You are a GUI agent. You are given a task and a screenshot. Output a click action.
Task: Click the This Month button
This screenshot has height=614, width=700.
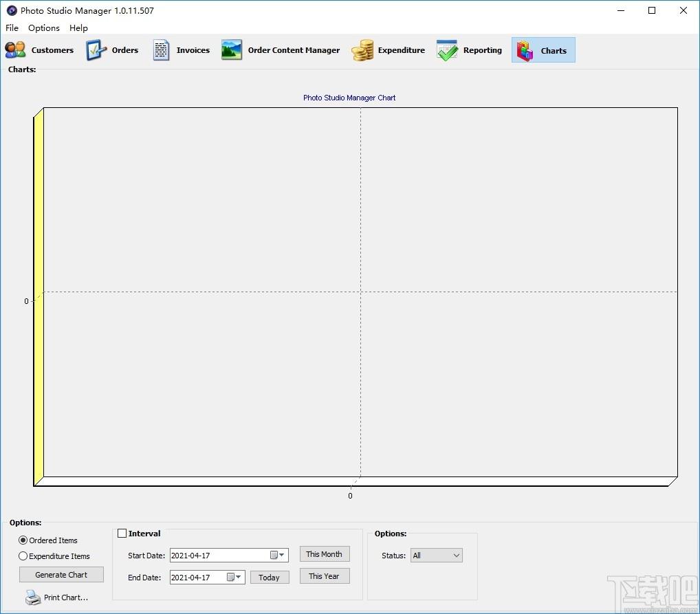324,554
